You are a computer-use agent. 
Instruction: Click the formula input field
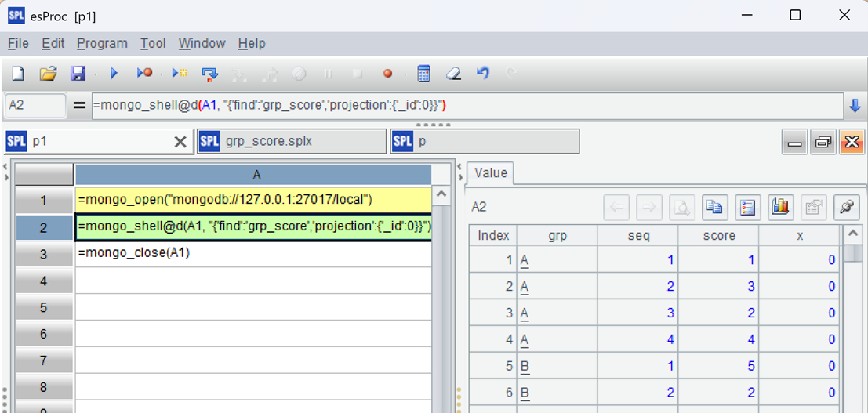click(467, 106)
